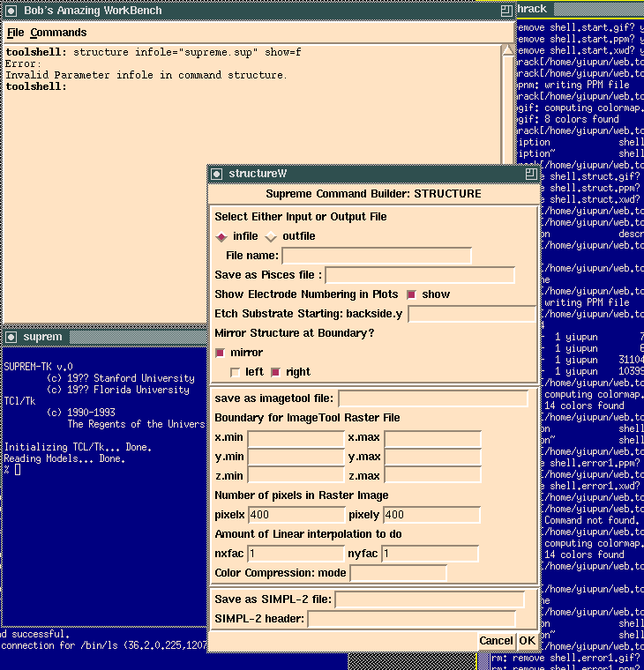Screen dimensions: 644x670
Task: Toggle the show electrode numbering checkbox
Action: pos(411,294)
